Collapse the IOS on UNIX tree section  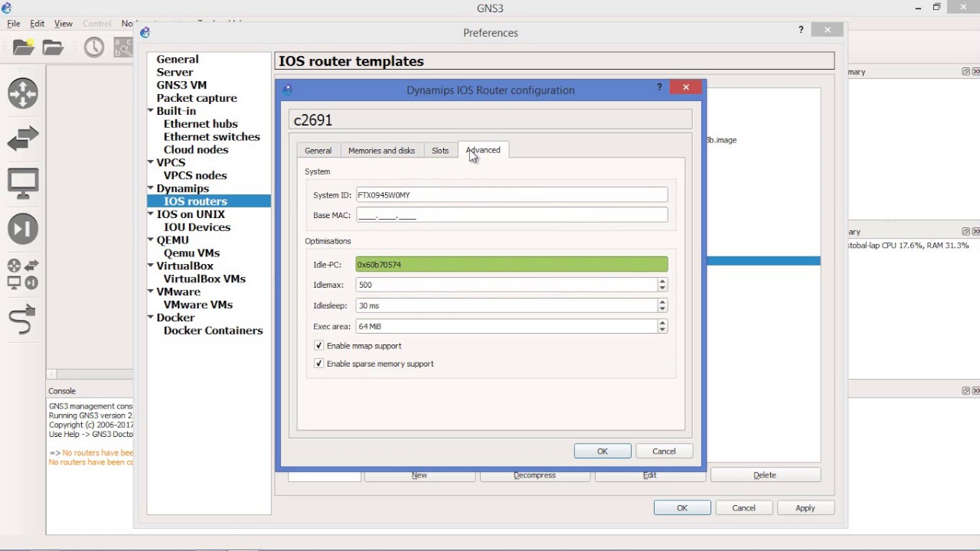pyautogui.click(x=151, y=214)
